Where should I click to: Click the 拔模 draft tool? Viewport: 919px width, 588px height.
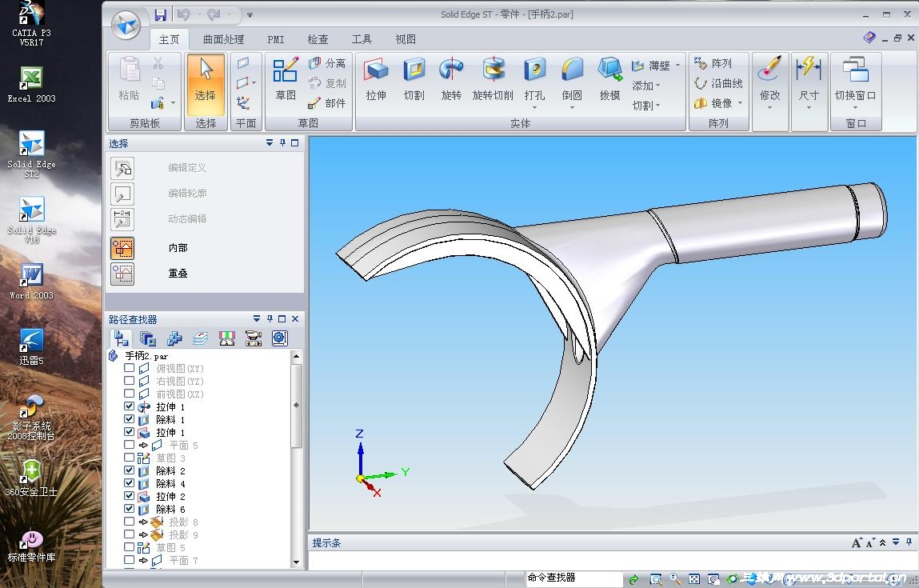tap(609, 79)
